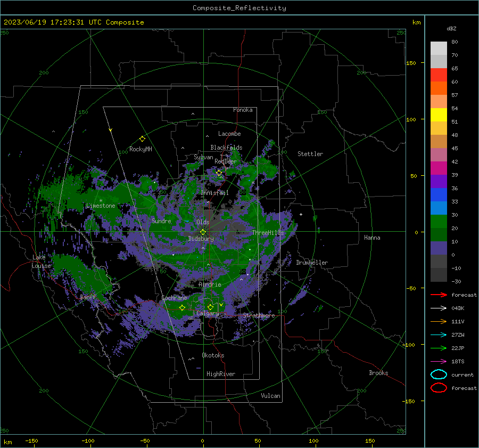
Task: Click the Sylvan label
Action: click(x=203, y=157)
